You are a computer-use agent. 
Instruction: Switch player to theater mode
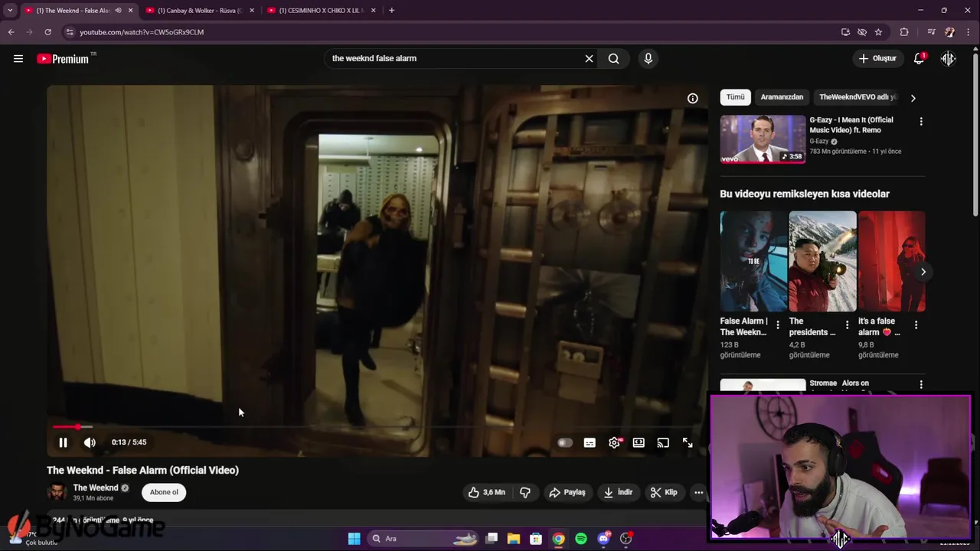[639, 442]
